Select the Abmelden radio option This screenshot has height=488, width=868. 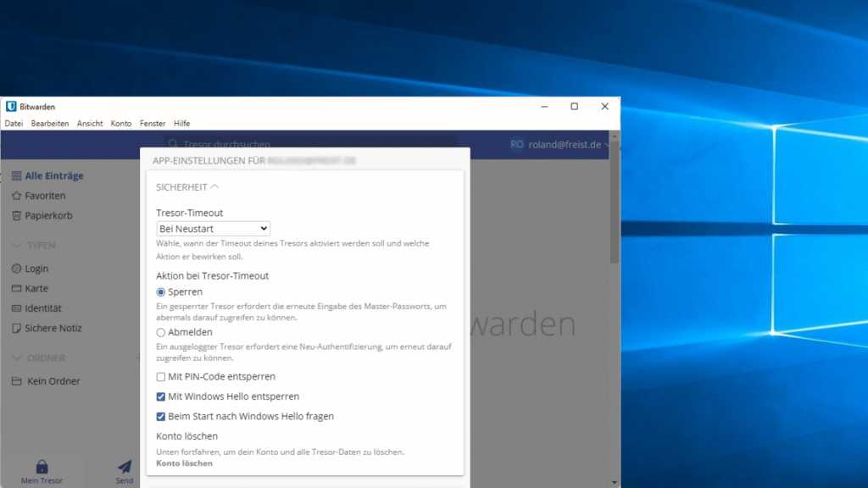coord(160,332)
